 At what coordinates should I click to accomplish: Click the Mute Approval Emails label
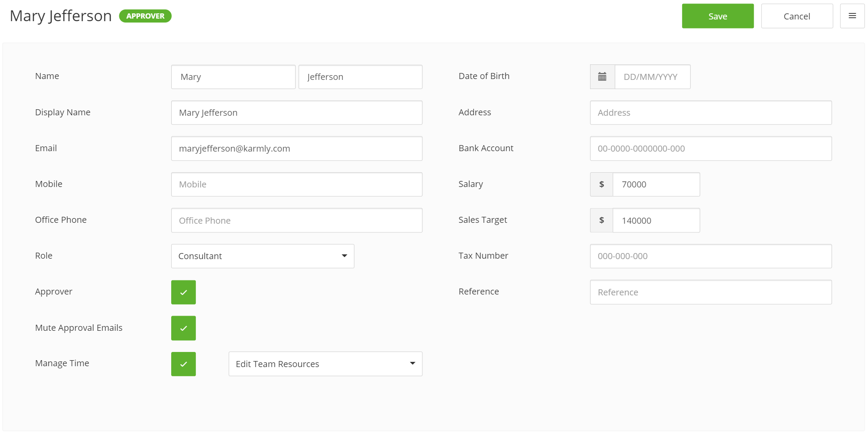point(79,328)
